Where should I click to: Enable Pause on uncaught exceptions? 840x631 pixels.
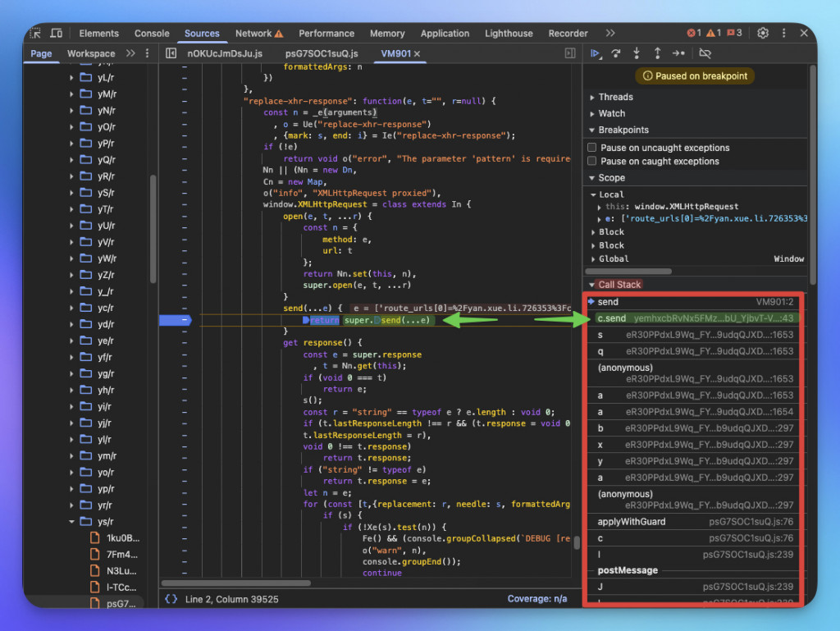point(592,148)
